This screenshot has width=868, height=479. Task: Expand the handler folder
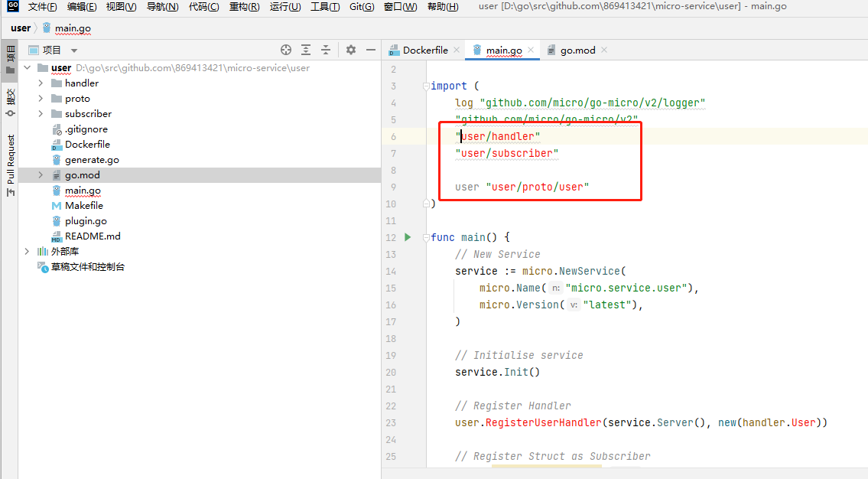pos(41,83)
